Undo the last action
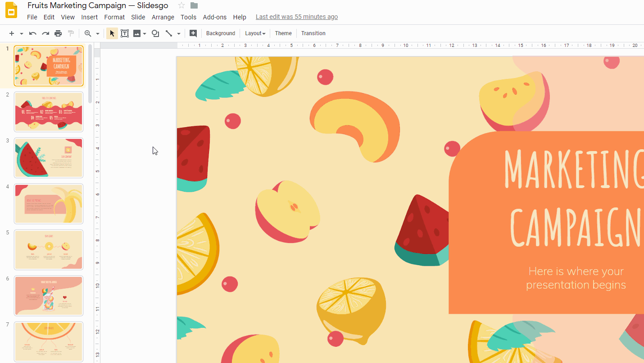Screen dimensions: 644x363 coord(32,33)
